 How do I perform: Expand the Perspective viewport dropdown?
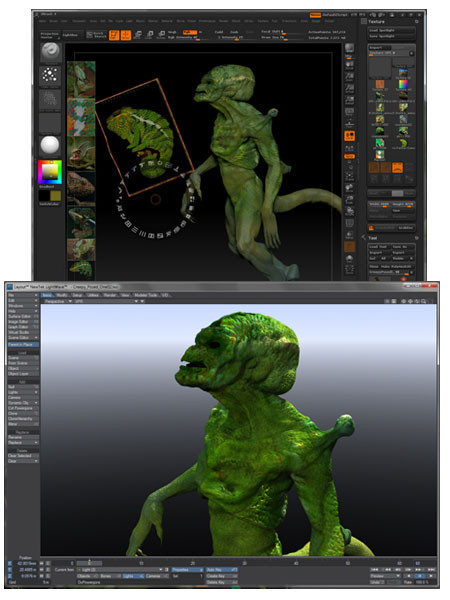point(57,302)
